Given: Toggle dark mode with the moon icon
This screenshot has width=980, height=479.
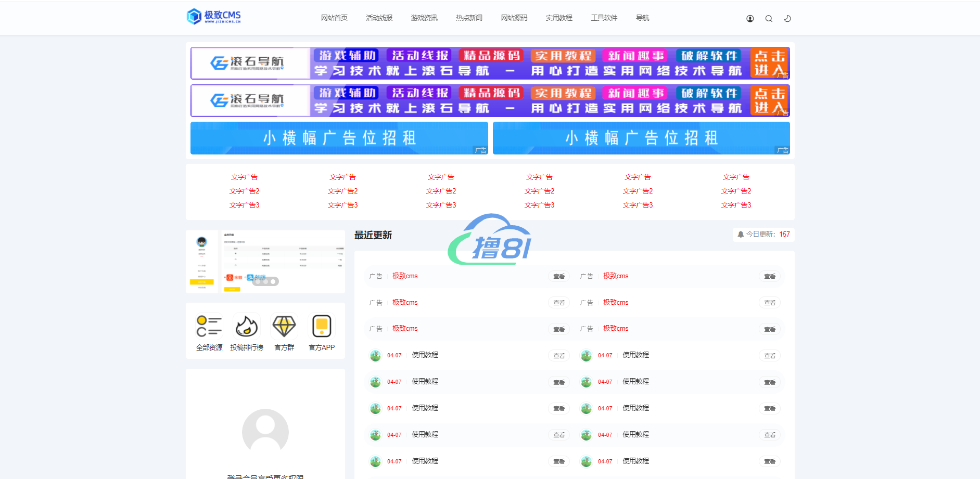Looking at the screenshot, I should [x=787, y=19].
